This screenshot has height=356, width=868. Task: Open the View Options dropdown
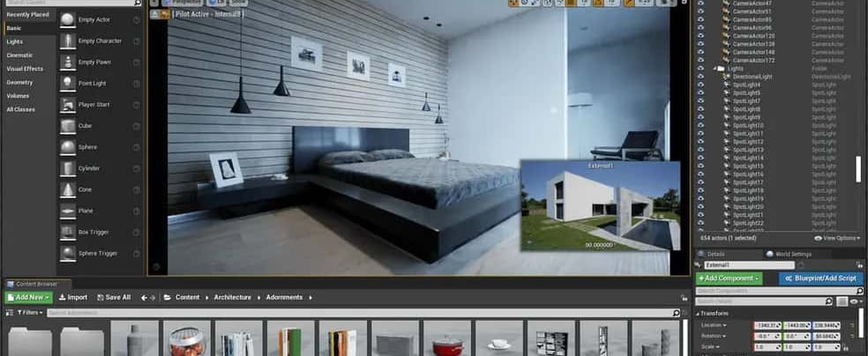point(837,238)
